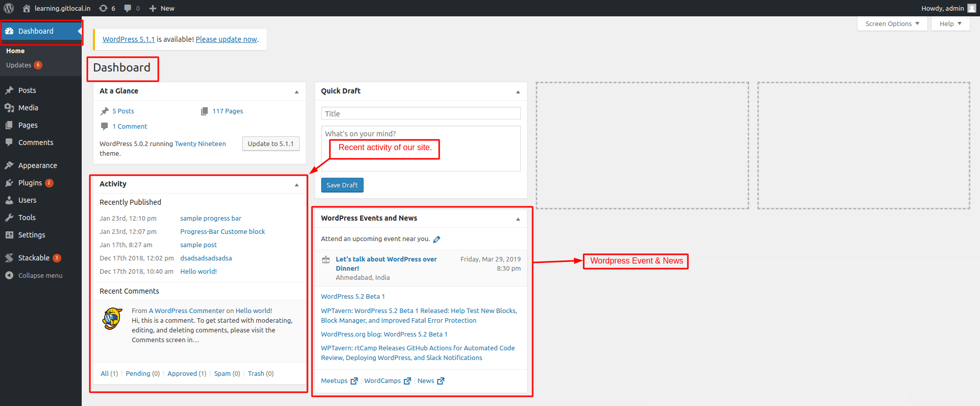Click the Quick Draft Title field
Screen dimensions: 980x406
[x=421, y=113]
